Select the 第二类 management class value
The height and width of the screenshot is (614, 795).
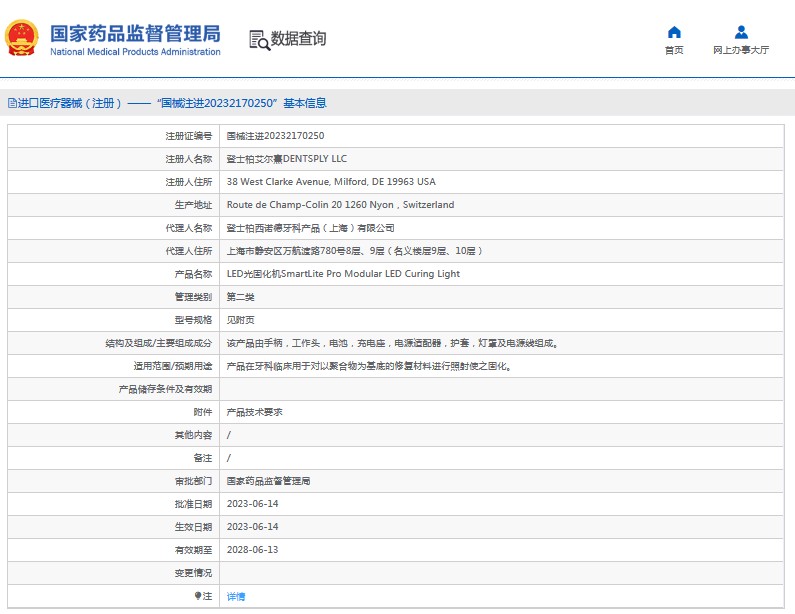(240, 297)
